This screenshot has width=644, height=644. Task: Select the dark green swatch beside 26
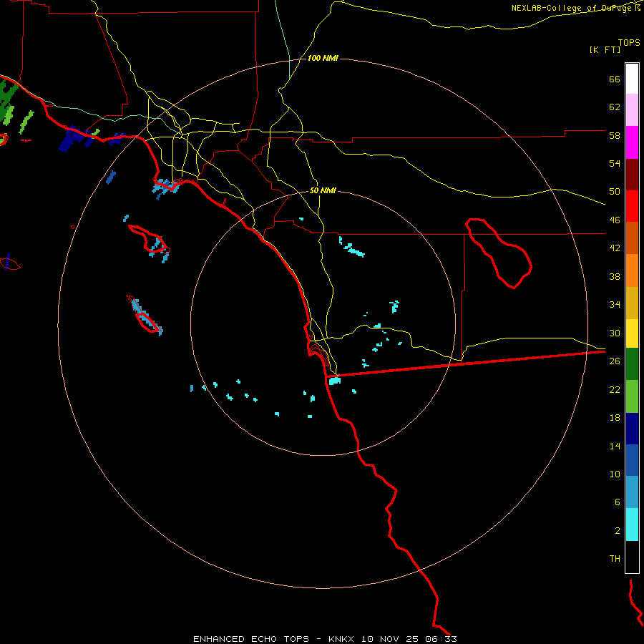632,364
